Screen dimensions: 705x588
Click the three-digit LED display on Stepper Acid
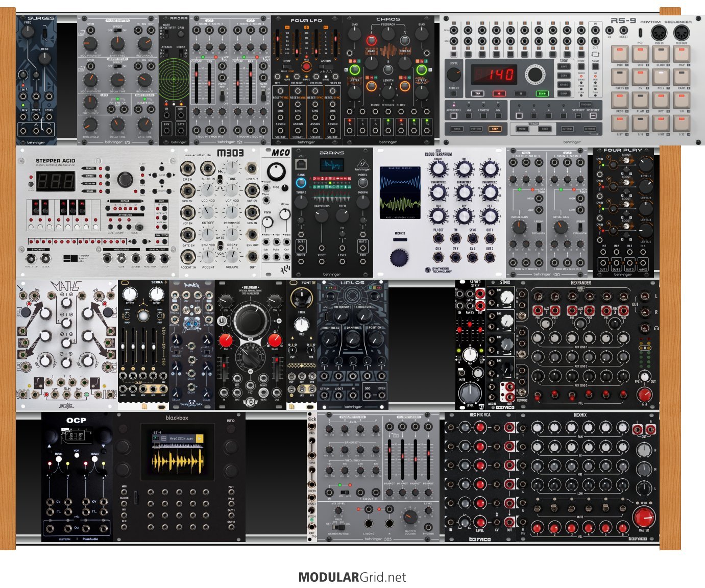point(56,181)
